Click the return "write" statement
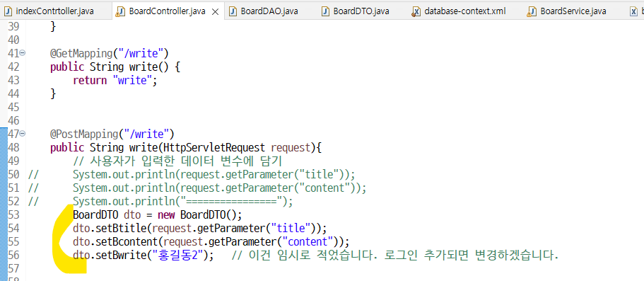Viewport: 644px width, 281px height. tap(115, 80)
